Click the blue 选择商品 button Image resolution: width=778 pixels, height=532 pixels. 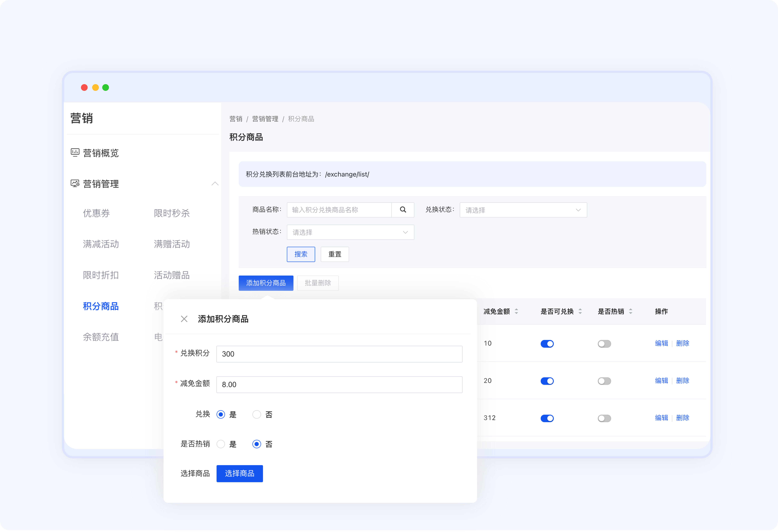click(239, 473)
